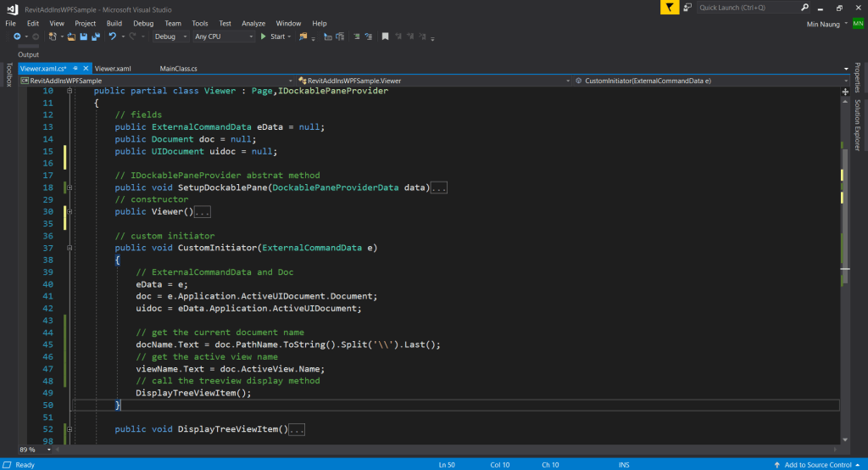Viewport: 868px width, 470px height.
Task: Switch to the MainClass.cs tab
Action: pyautogui.click(x=178, y=68)
